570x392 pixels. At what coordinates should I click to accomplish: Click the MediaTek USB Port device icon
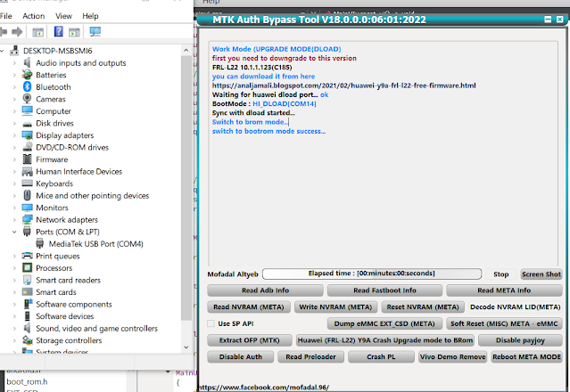pos(40,243)
